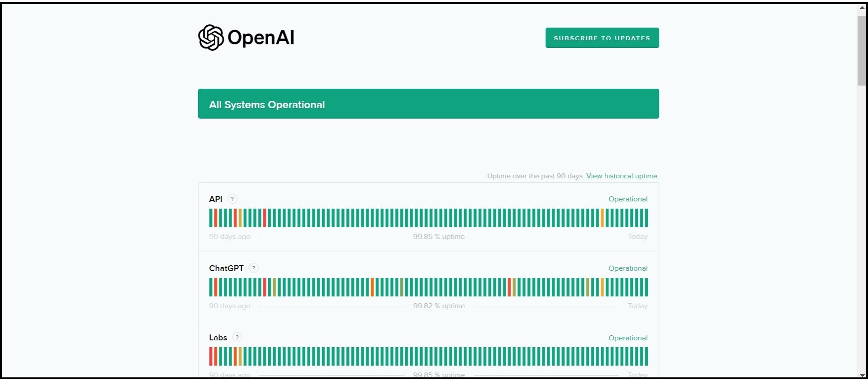
Task: Click the 99.85 % uptime label under API
Action: point(439,237)
